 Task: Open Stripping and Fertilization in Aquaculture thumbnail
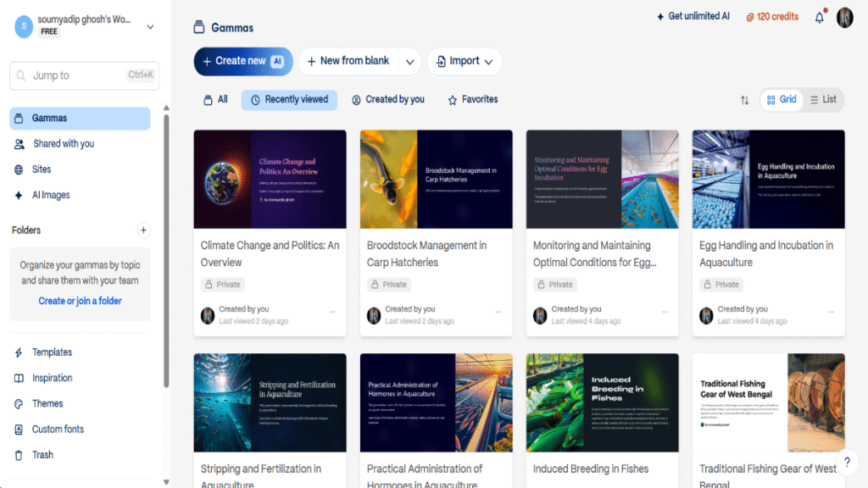coord(270,402)
